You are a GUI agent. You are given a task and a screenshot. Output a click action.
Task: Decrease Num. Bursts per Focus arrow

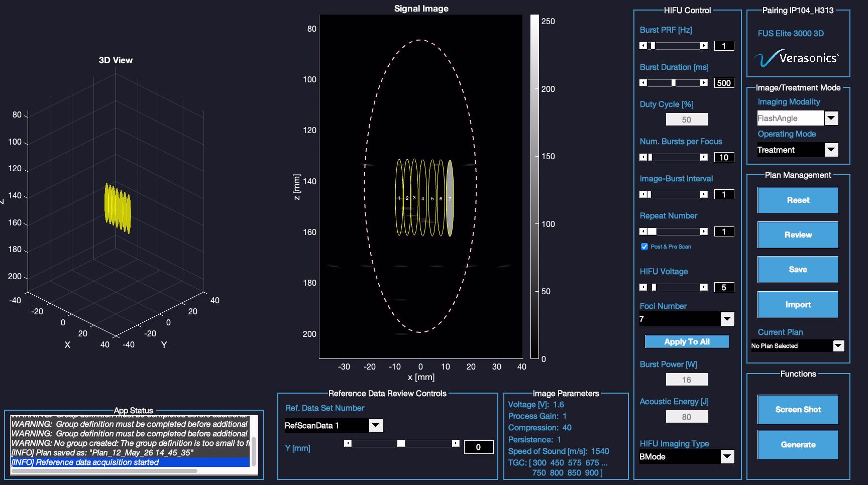643,157
